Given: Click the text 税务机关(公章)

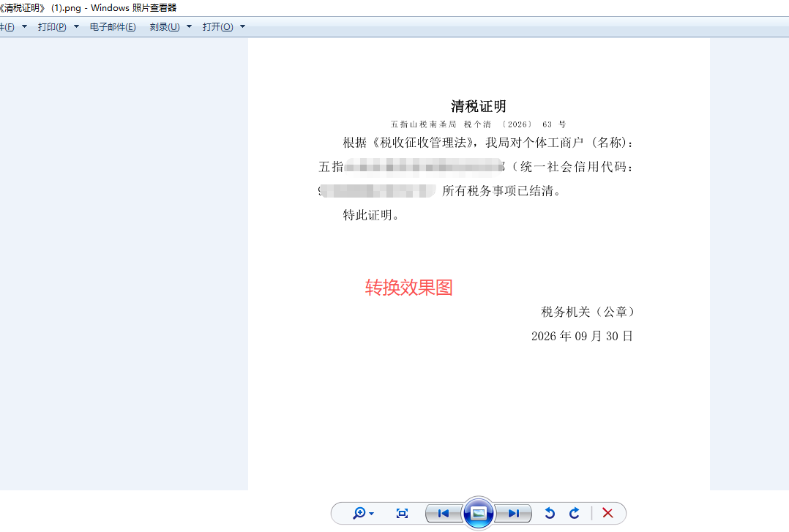Looking at the screenshot, I should [x=587, y=312].
